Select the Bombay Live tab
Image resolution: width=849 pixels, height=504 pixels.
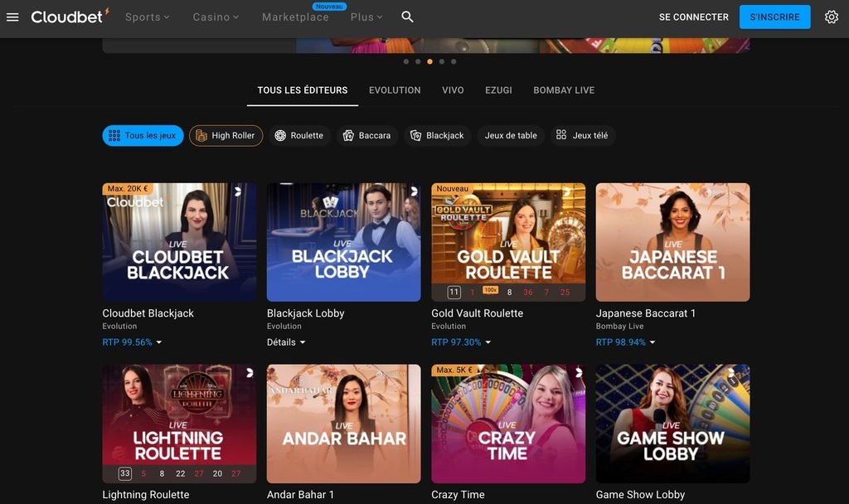click(564, 90)
